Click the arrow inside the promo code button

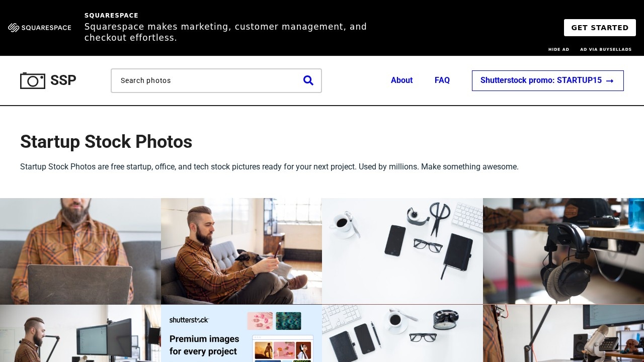tap(609, 80)
